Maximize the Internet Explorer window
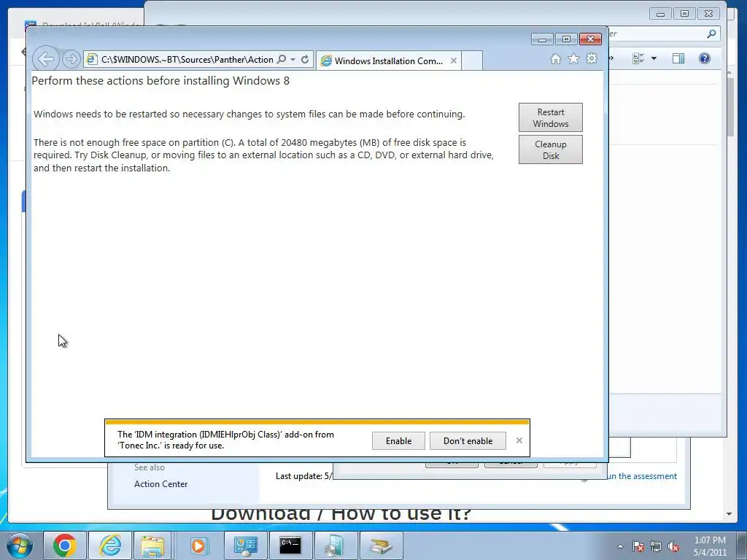The height and width of the screenshot is (560, 747). (566, 39)
